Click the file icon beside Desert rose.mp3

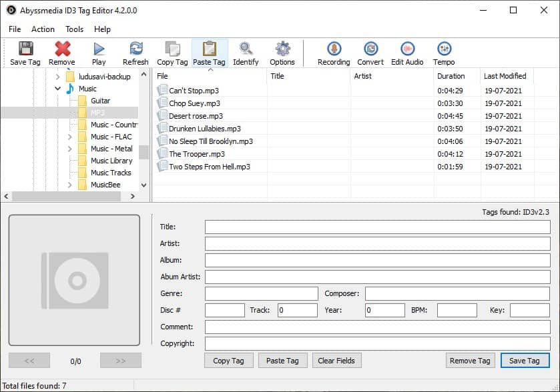(x=162, y=115)
